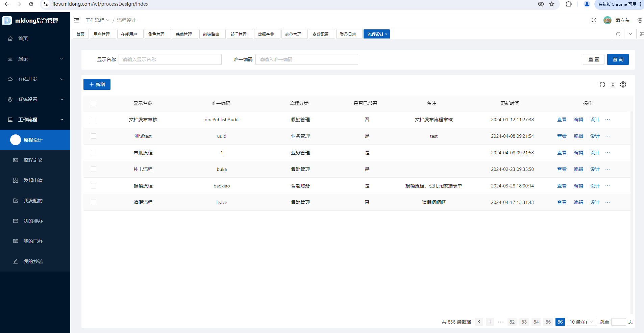Click 查看 link for 文档发布审核 row
The width and height of the screenshot is (644, 333).
coord(562,120)
